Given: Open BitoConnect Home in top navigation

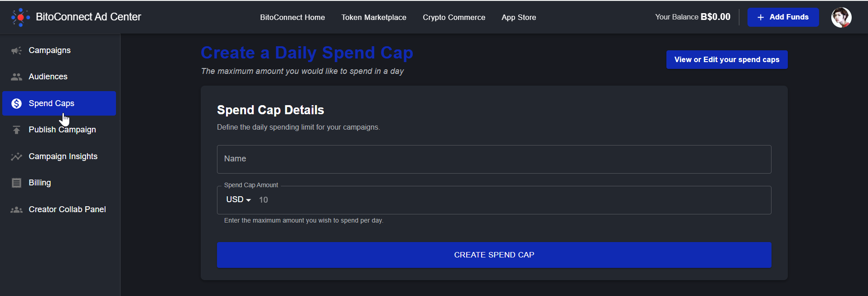Looking at the screenshot, I should (292, 17).
